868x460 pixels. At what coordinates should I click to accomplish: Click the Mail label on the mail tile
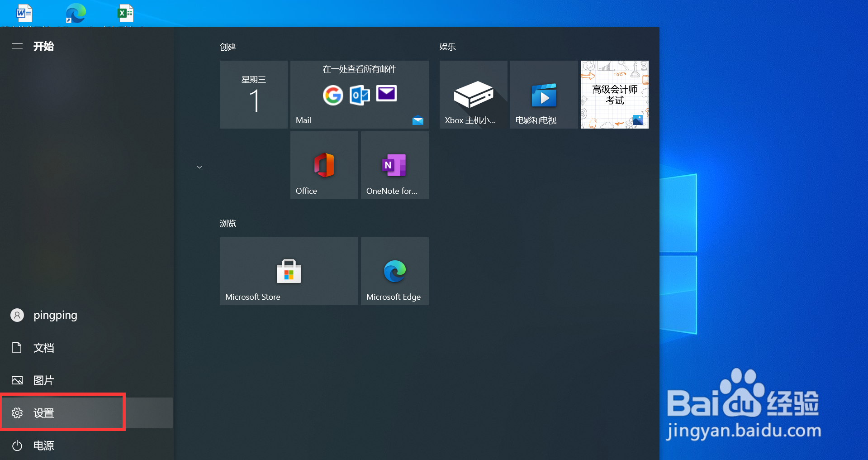(304, 120)
